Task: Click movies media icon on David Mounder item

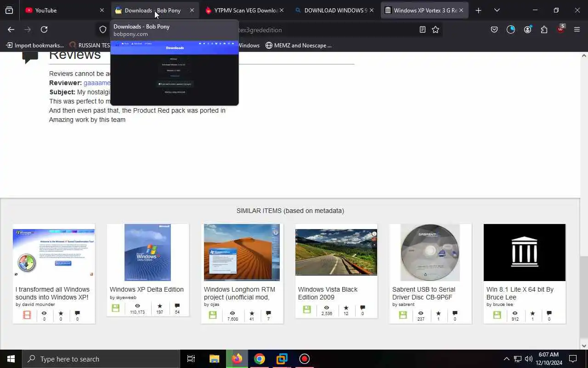Action: (27, 315)
